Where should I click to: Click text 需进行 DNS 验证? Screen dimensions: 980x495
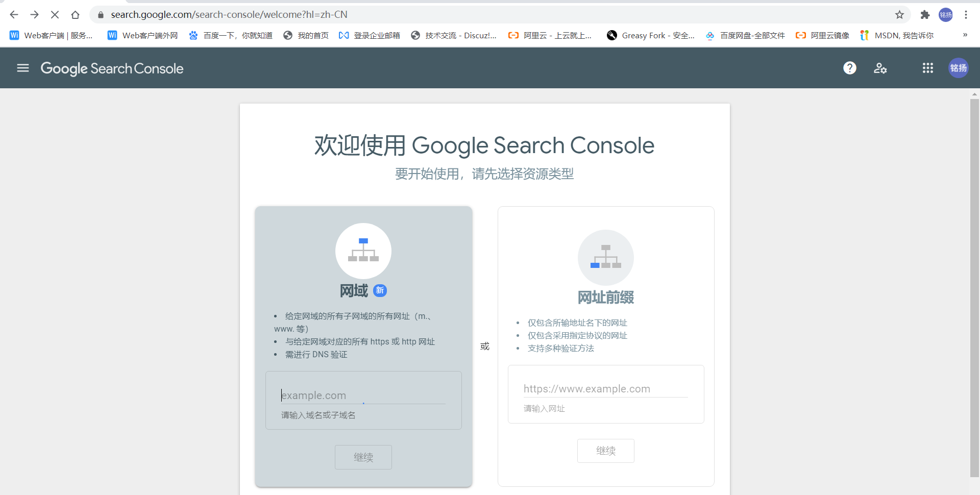316,355
